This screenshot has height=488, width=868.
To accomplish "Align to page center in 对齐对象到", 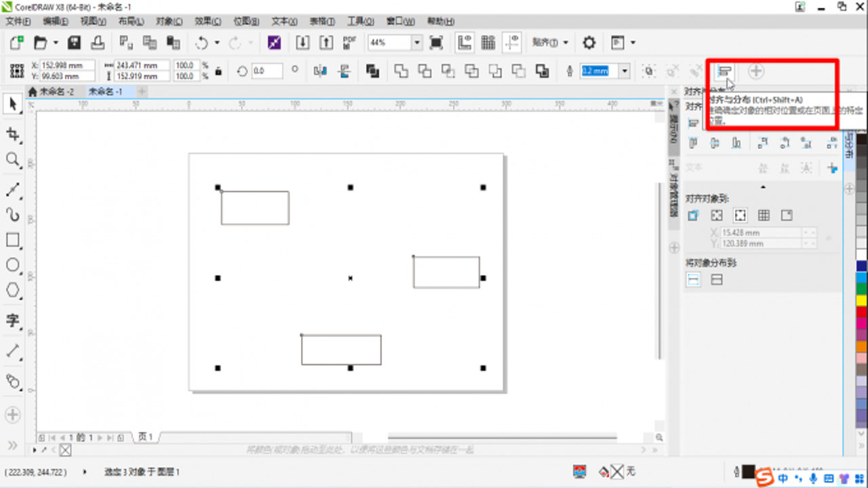I will pyautogui.click(x=741, y=216).
